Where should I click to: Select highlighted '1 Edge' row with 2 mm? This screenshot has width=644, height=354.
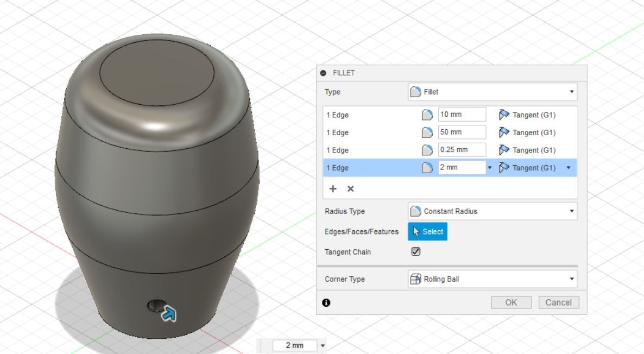pos(450,168)
